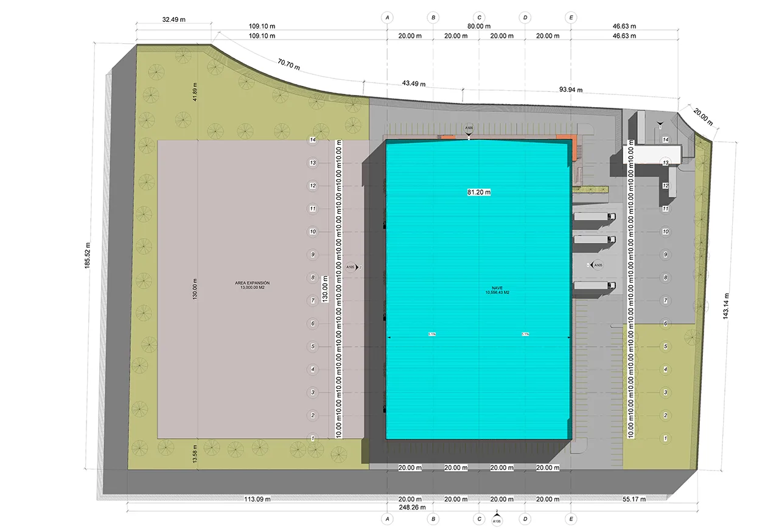The image size is (779, 532).
Task: Click grid bubble B in the bottom row
Action: click(433, 519)
